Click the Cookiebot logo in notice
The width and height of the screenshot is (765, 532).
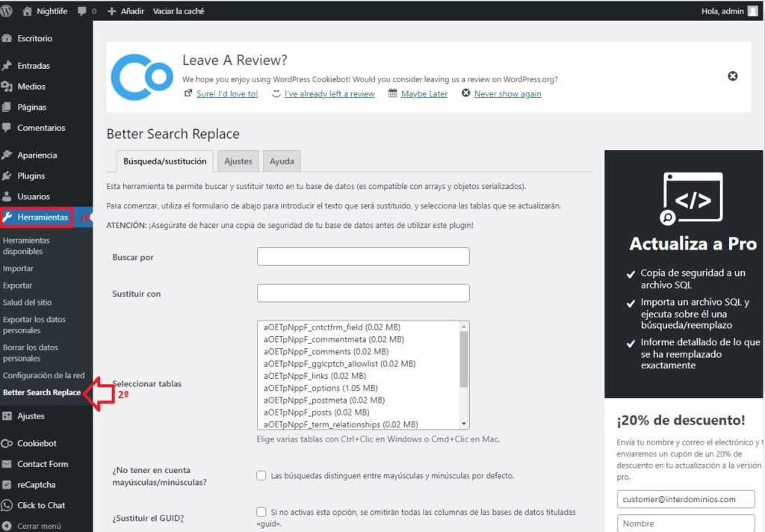[141, 77]
